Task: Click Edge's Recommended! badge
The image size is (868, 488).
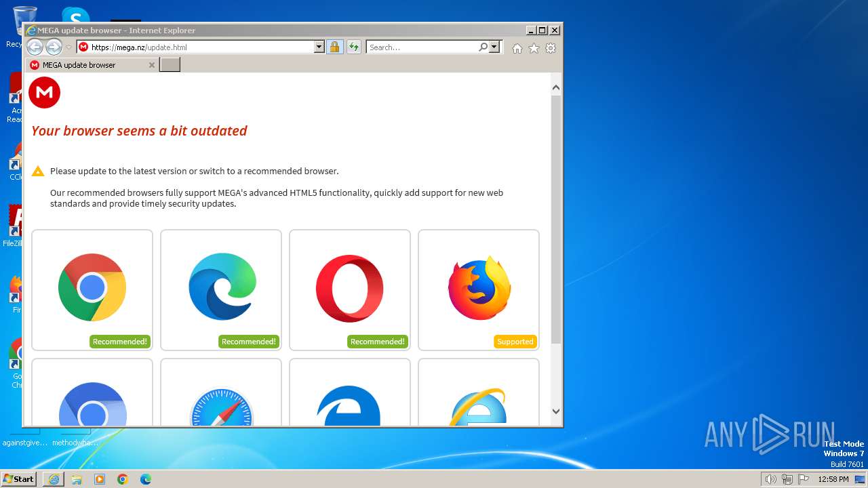Action: point(248,342)
